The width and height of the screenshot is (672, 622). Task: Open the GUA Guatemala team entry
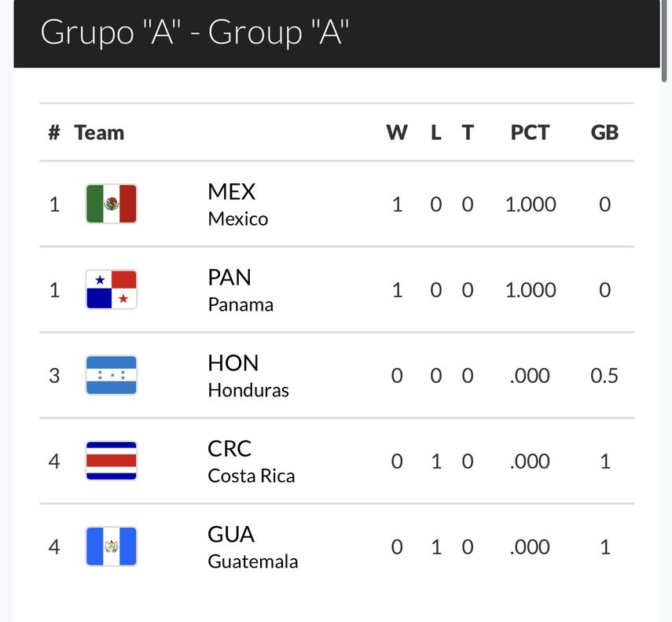pos(252,547)
